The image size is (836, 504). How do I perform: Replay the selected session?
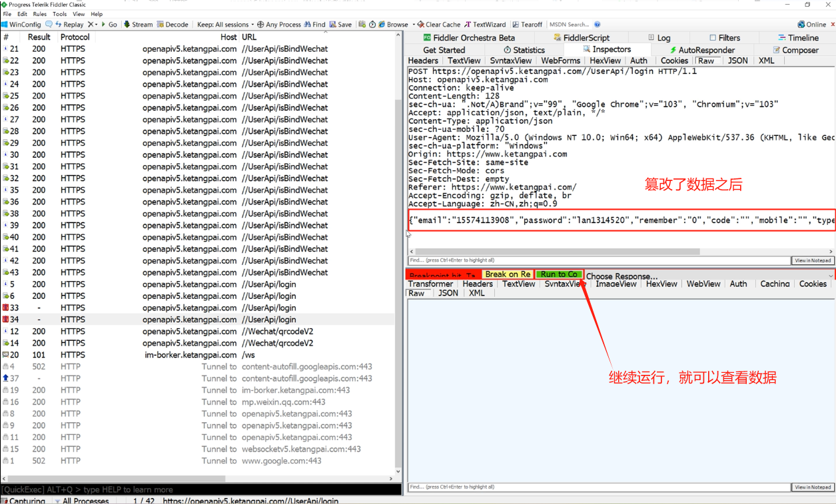coord(69,25)
